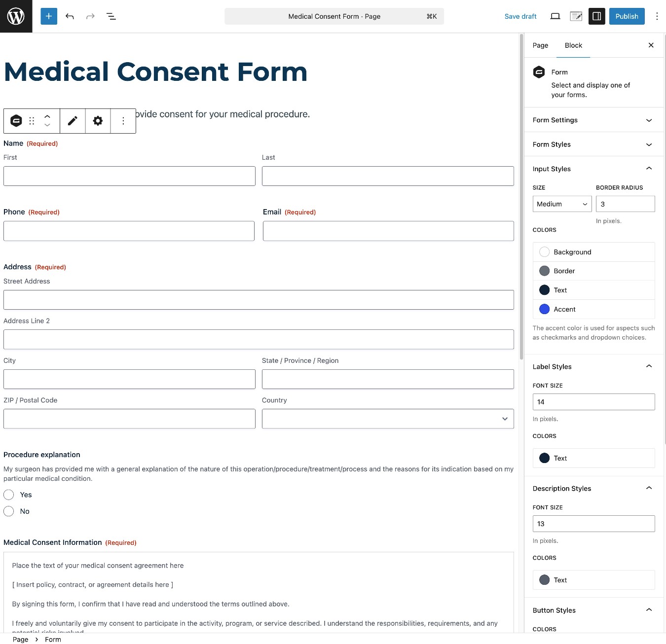Open the Accent color swatch
Image resolution: width=666 pixels, height=644 pixels.
(544, 309)
